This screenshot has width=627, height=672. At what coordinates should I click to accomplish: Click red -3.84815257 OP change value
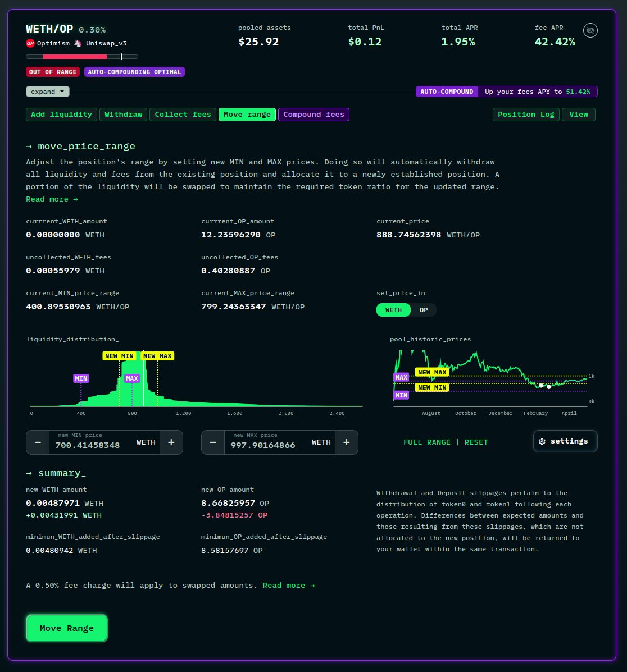(x=234, y=515)
